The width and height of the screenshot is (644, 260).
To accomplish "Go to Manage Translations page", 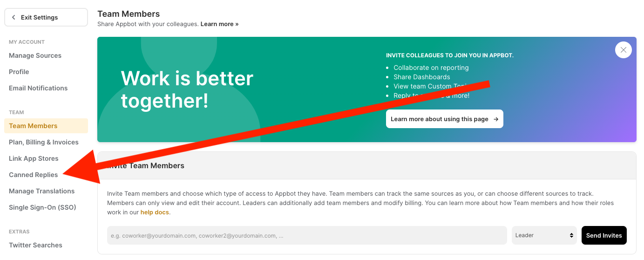I will point(42,191).
